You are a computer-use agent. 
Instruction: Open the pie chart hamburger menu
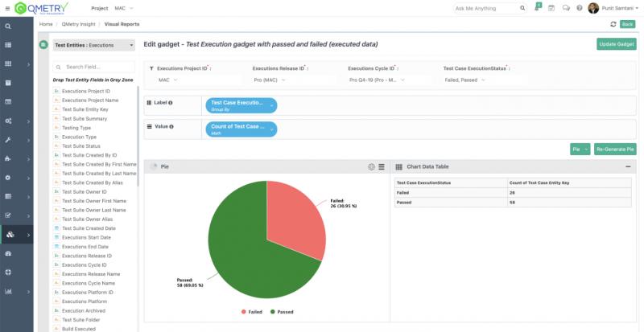tap(382, 166)
